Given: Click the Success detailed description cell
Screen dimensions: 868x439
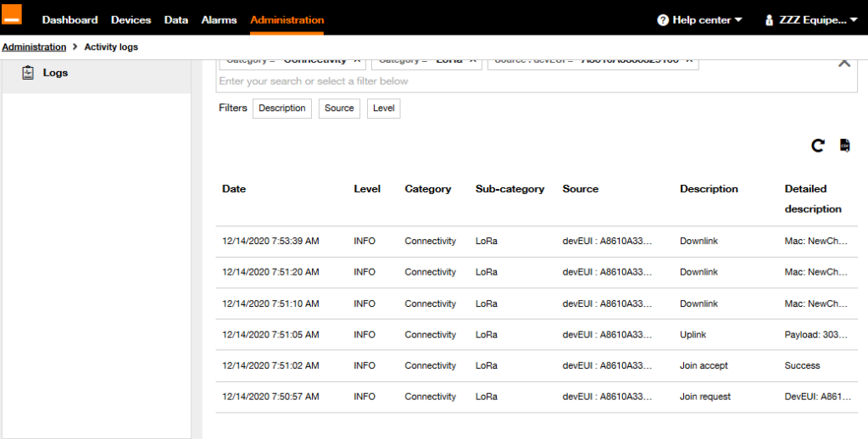Looking at the screenshot, I should click(802, 365).
